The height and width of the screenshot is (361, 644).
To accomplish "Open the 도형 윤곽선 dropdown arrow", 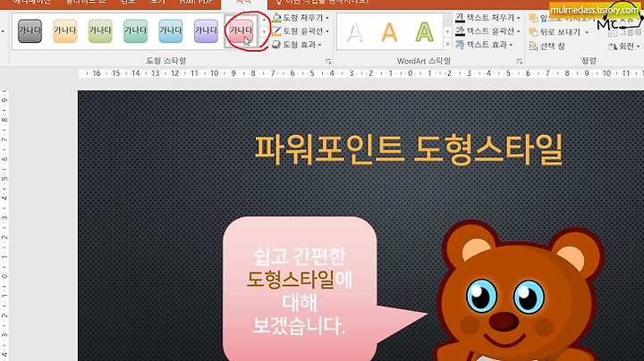I will pos(327,31).
